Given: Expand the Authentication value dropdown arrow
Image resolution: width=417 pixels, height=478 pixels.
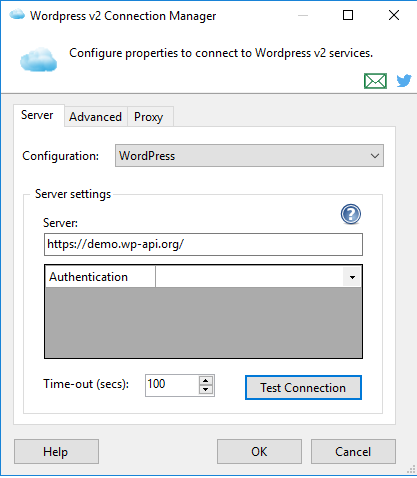Looking at the screenshot, I should (x=352, y=277).
